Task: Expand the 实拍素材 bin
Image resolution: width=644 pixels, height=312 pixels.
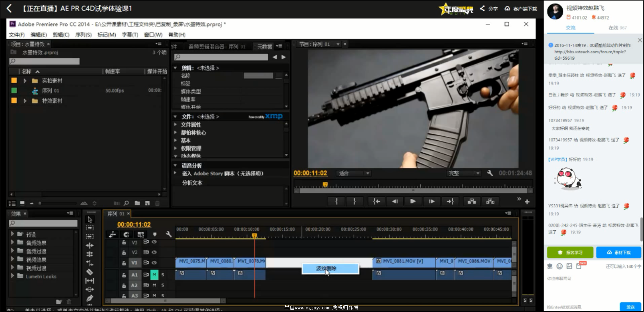Action: [x=25, y=81]
